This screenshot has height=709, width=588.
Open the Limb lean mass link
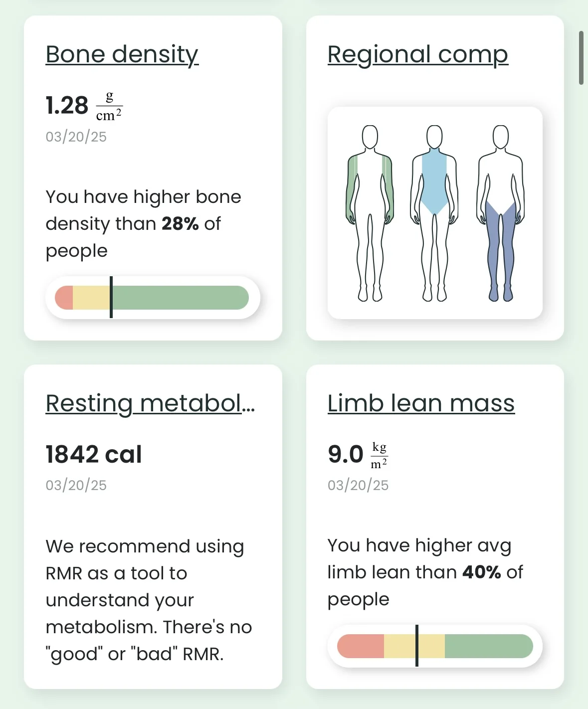click(420, 403)
